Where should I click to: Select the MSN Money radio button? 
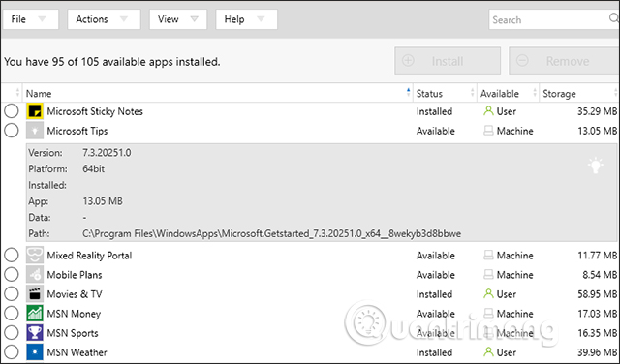point(12,314)
